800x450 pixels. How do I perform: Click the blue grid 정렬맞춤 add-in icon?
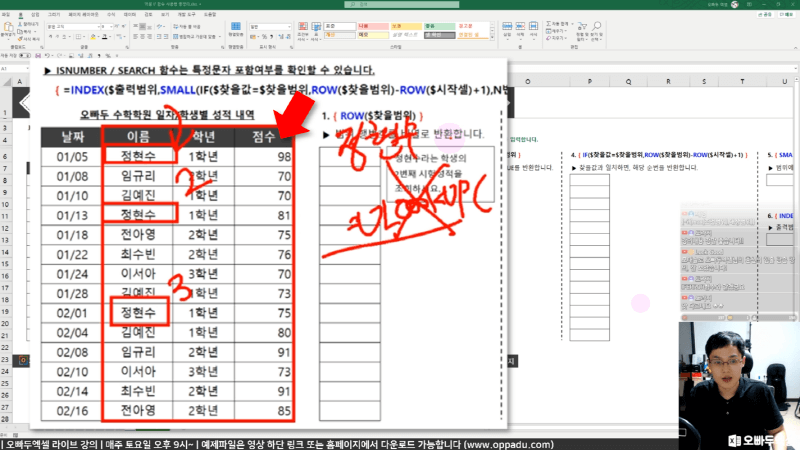tap(236, 26)
